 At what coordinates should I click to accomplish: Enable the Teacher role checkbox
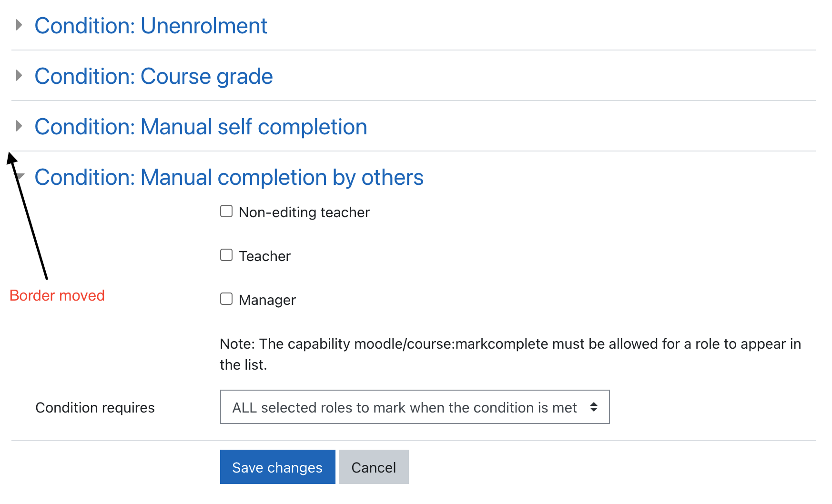coord(226,255)
